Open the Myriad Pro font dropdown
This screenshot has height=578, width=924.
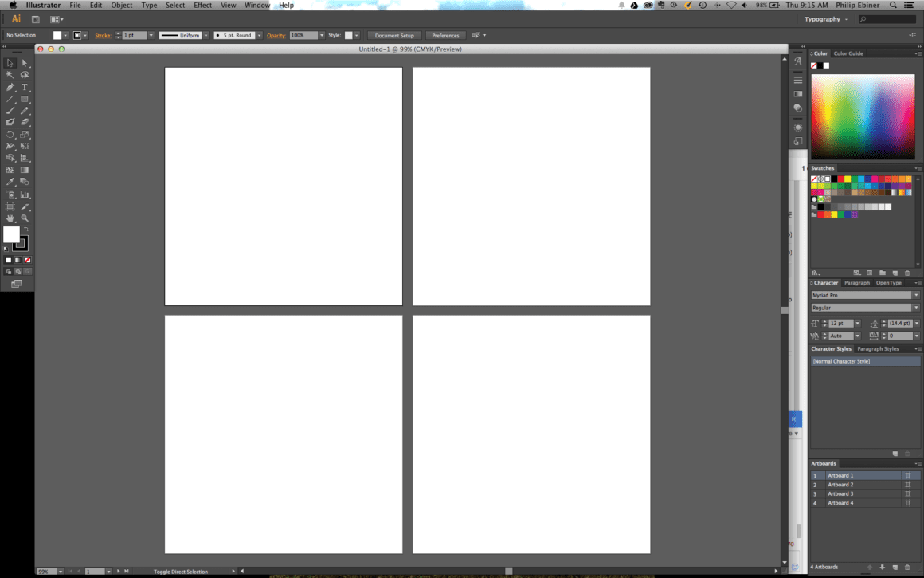[x=864, y=295]
